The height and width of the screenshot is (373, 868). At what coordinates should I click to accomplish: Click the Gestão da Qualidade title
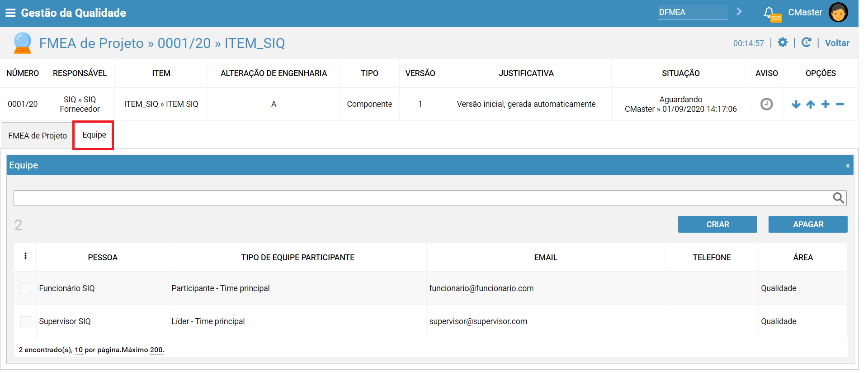click(73, 13)
